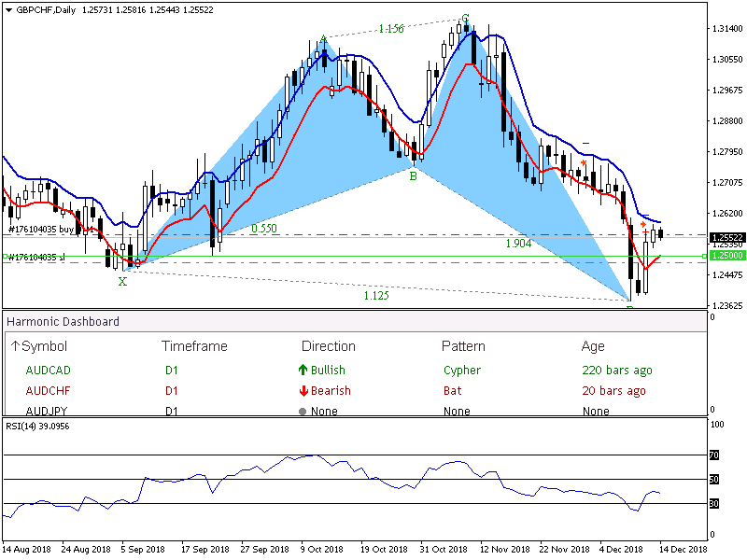Click the RSI 30 level label
The image size is (747, 560).
713,503
